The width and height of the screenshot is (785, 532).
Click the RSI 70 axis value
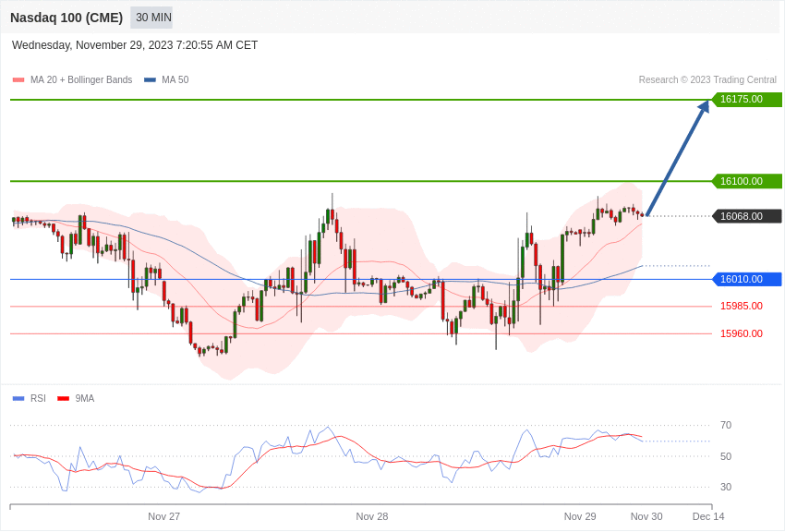coord(726,426)
